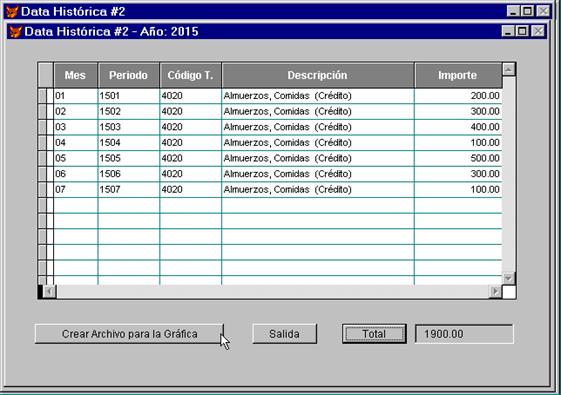Click the Periodo column header
The height and width of the screenshot is (395, 561).
click(x=128, y=75)
